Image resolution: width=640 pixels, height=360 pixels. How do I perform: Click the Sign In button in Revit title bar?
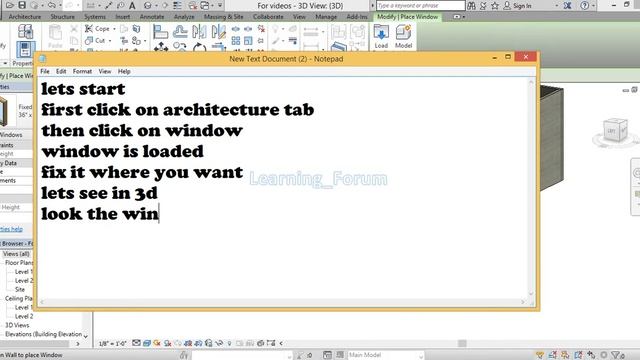518,6
